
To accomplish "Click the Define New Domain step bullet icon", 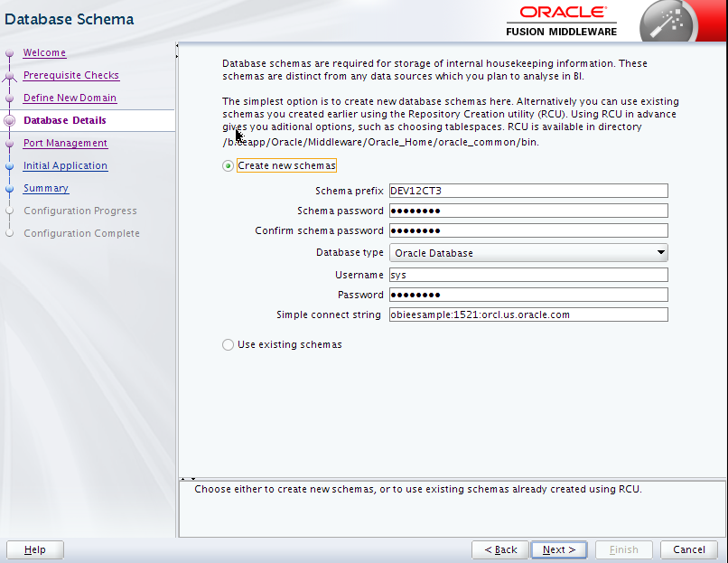I will pos(9,98).
